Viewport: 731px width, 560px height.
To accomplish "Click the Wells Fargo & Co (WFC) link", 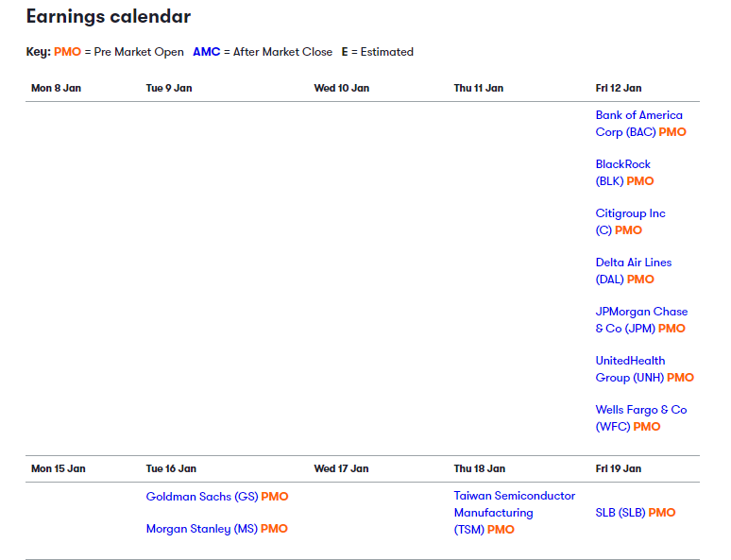I will pos(641,417).
